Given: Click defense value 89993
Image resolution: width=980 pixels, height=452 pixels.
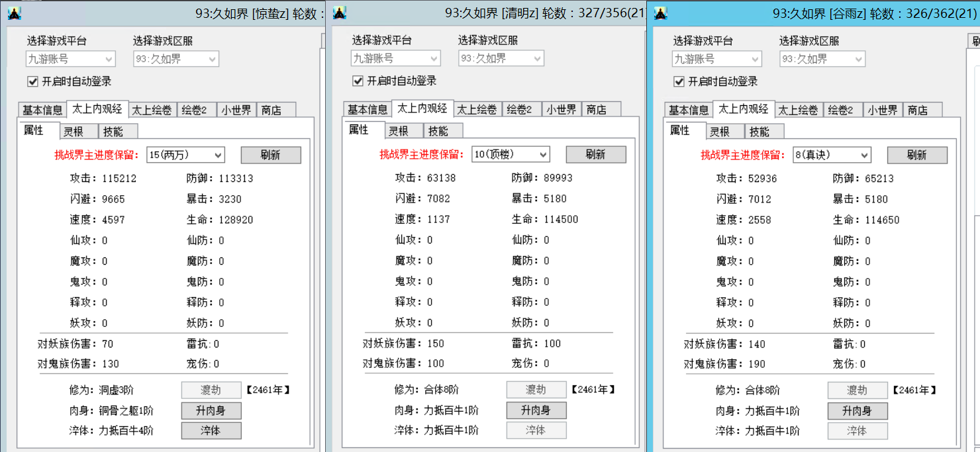Looking at the screenshot, I should coord(558,177).
